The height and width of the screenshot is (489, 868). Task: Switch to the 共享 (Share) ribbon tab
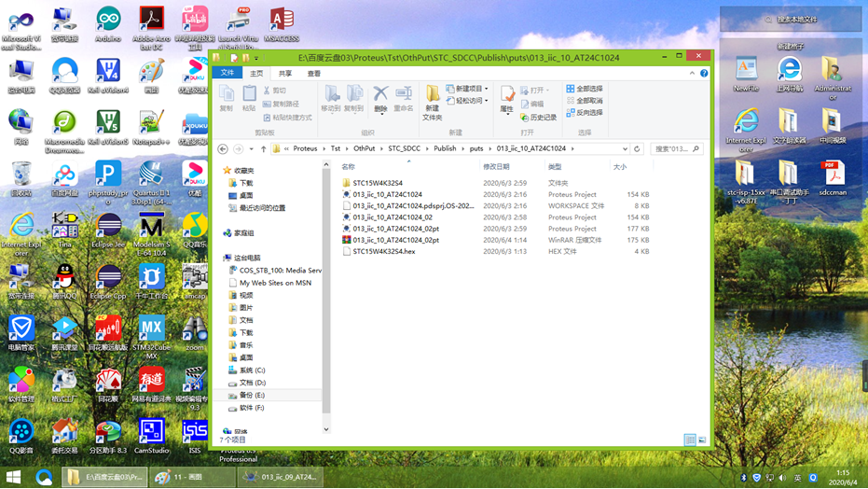(285, 73)
